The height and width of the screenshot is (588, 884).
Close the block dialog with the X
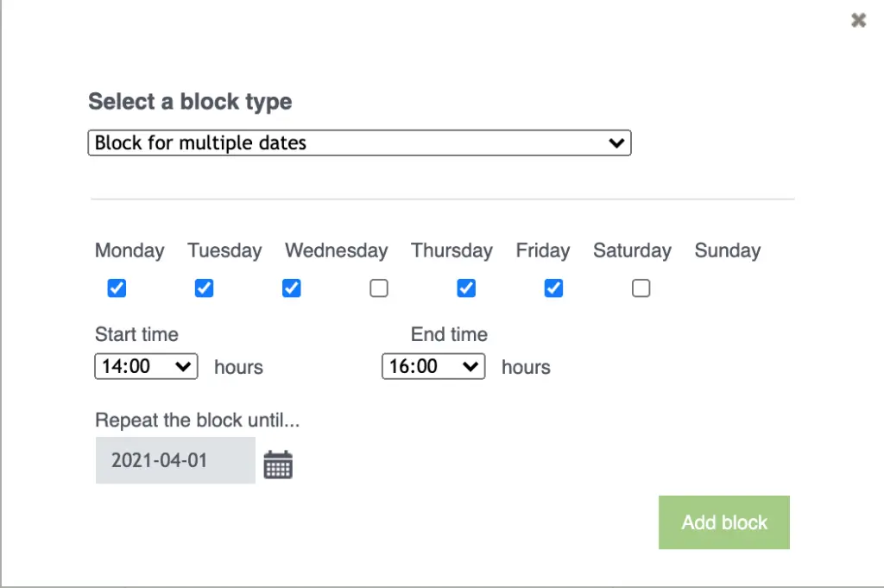pos(859,21)
